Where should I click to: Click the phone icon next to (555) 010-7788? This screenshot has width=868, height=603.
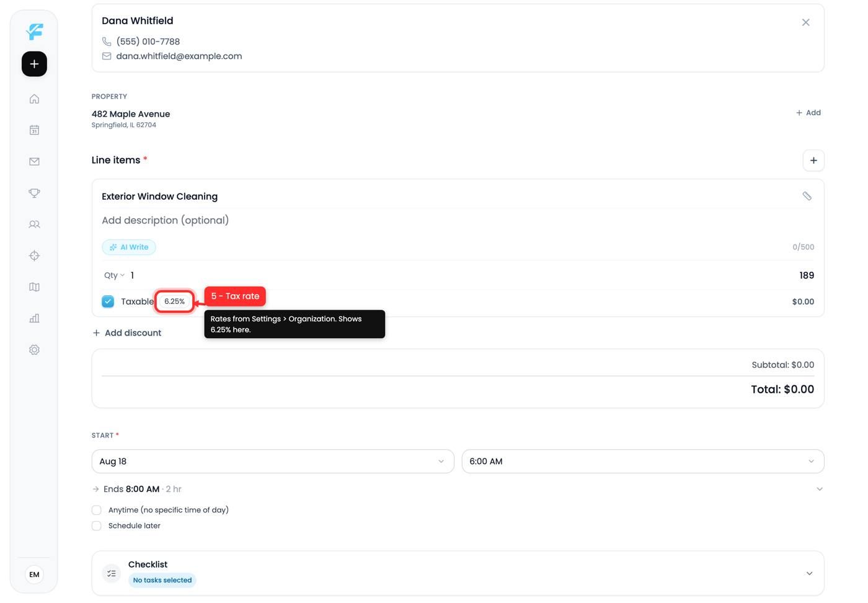point(107,42)
